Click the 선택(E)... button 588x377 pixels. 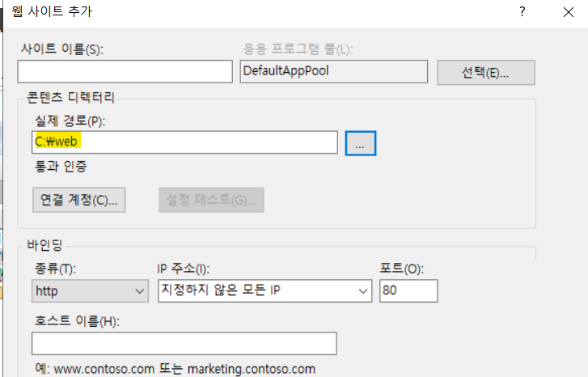(x=486, y=72)
